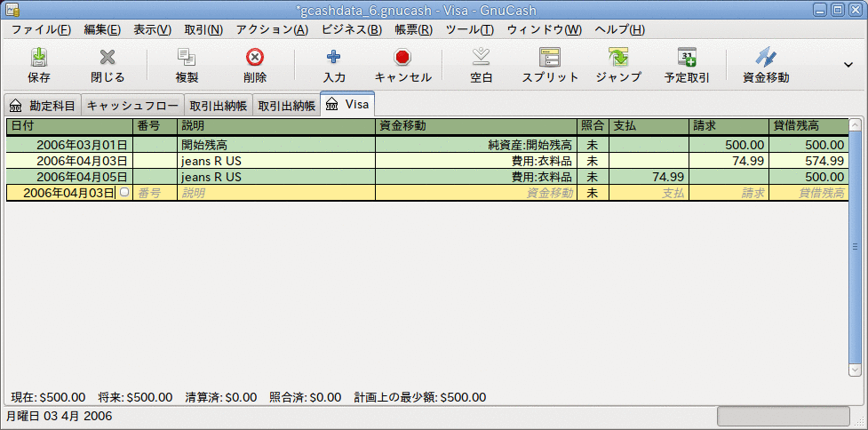Select the 開始残高 description cell
The width and height of the screenshot is (868, 430).
click(276, 146)
